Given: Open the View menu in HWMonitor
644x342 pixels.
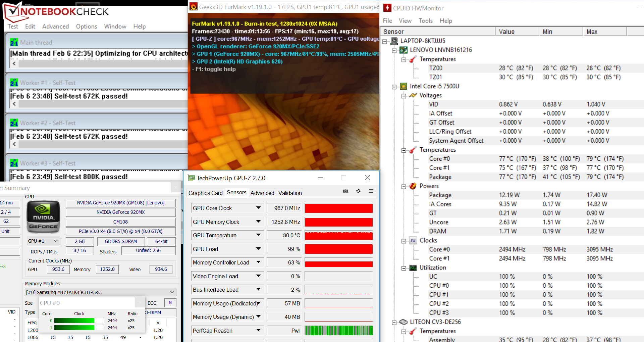Looking at the screenshot, I should (x=405, y=20).
